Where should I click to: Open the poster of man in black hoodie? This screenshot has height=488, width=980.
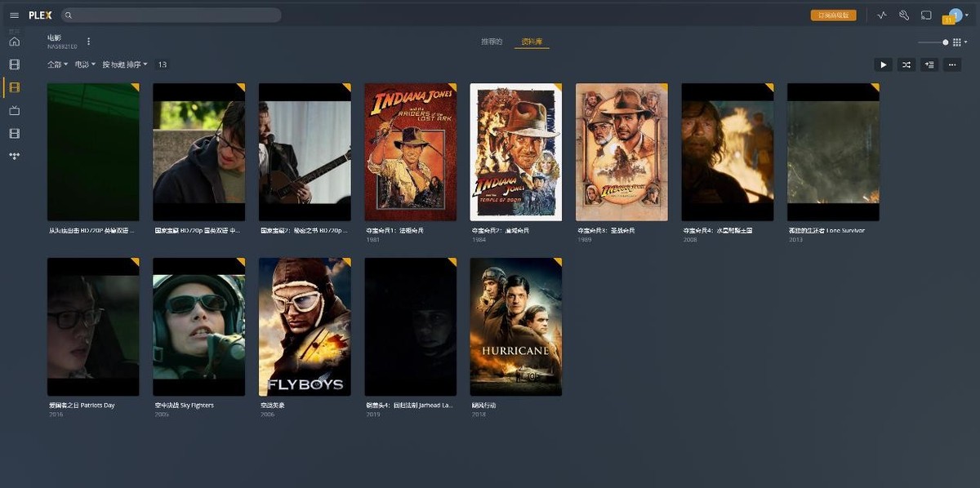click(x=198, y=152)
